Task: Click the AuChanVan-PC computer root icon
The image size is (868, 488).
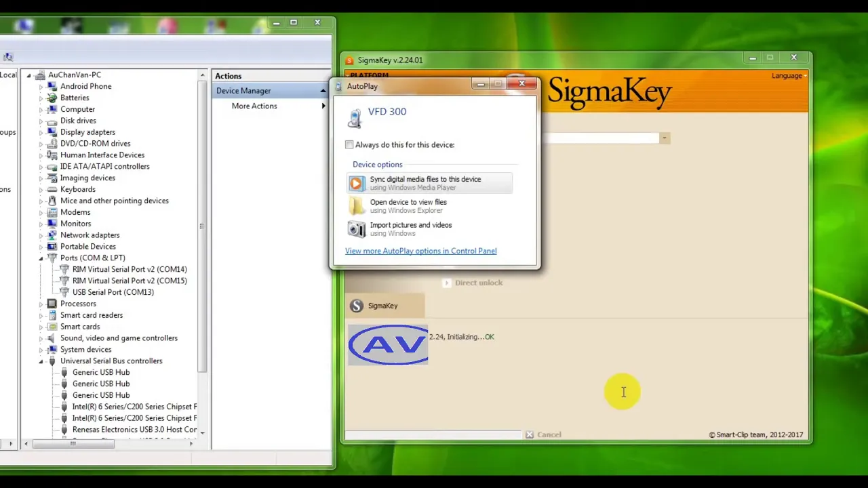Action: click(40, 75)
